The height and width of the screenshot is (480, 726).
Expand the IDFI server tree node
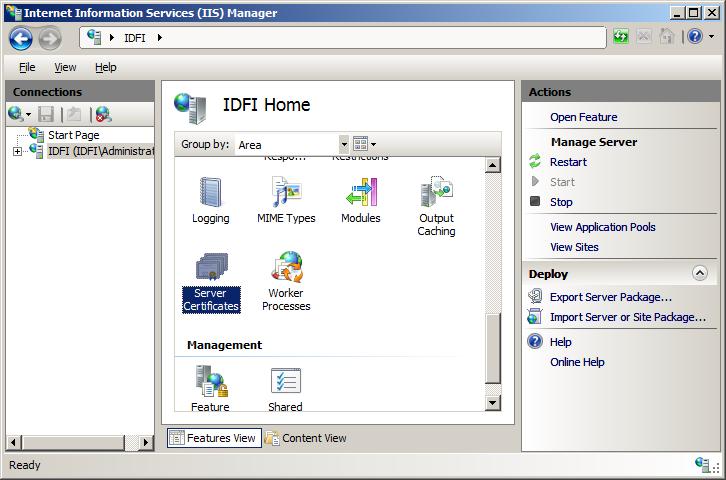point(17,151)
